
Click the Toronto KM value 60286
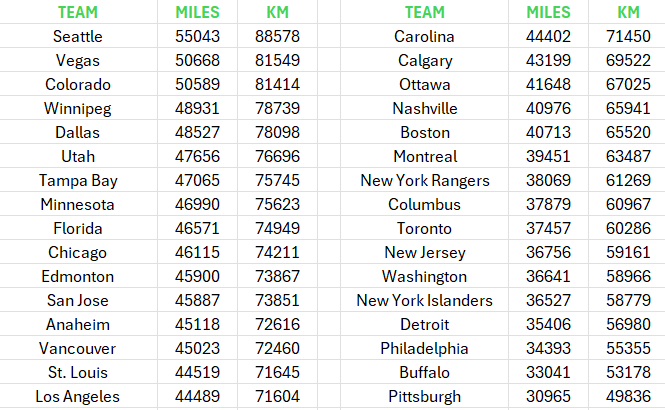tap(628, 228)
